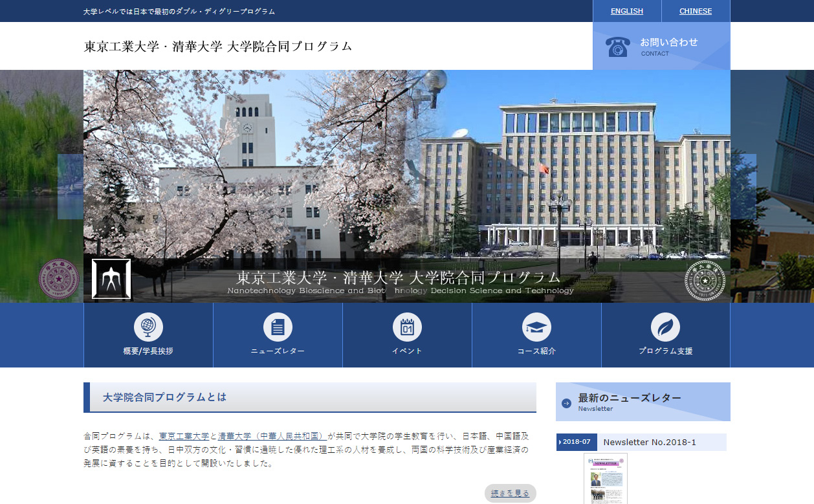
Task: Click the site title 東京工業大学・清華大学 大学院合同プログラム in header
Action: 218,47
